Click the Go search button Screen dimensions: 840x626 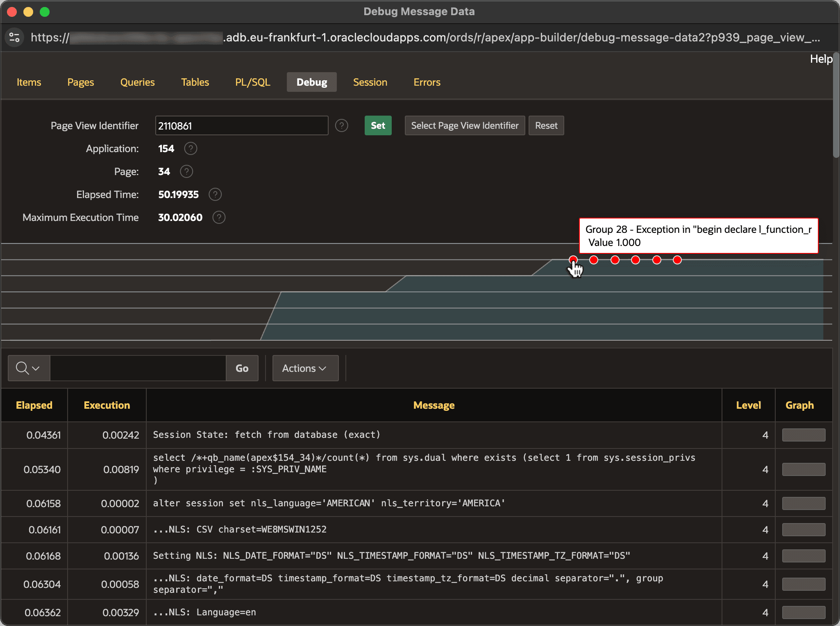[242, 368]
